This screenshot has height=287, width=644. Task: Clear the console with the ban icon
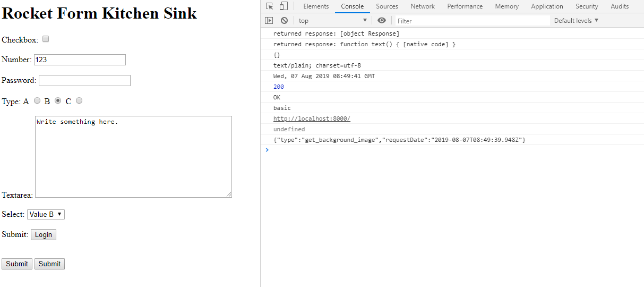(x=284, y=21)
